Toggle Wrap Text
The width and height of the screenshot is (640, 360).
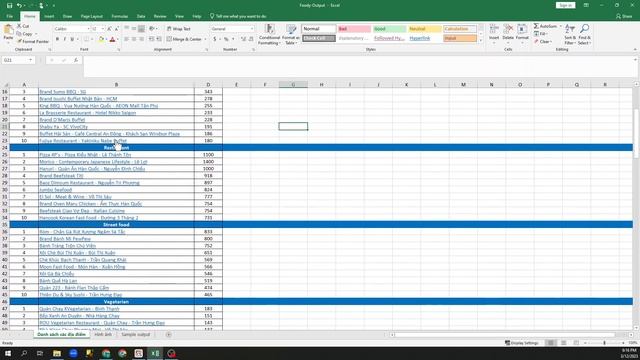pyautogui.click(x=179, y=29)
